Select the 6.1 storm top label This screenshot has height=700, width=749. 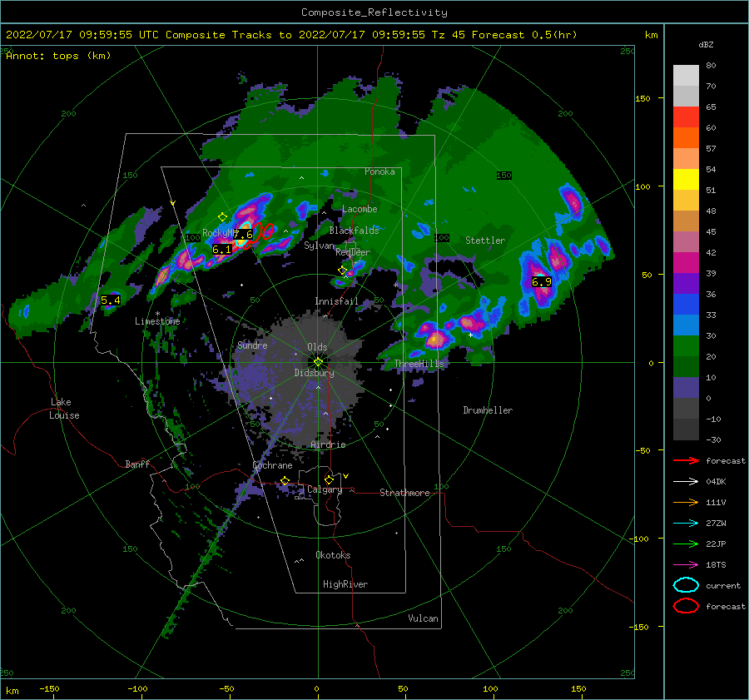click(221, 250)
